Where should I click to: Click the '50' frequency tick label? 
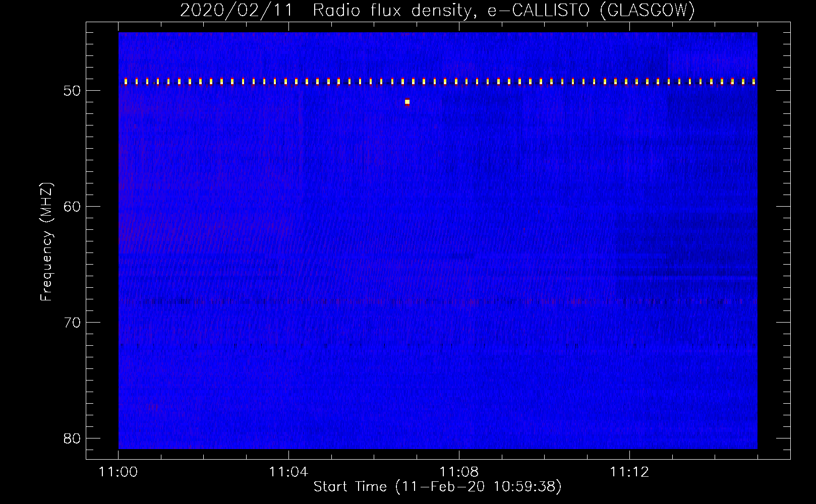click(73, 91)
